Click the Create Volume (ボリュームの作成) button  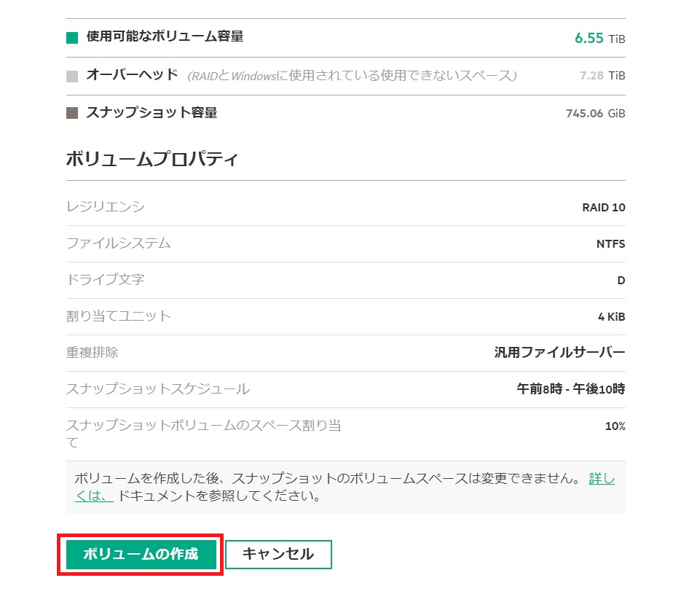point(141,554)
